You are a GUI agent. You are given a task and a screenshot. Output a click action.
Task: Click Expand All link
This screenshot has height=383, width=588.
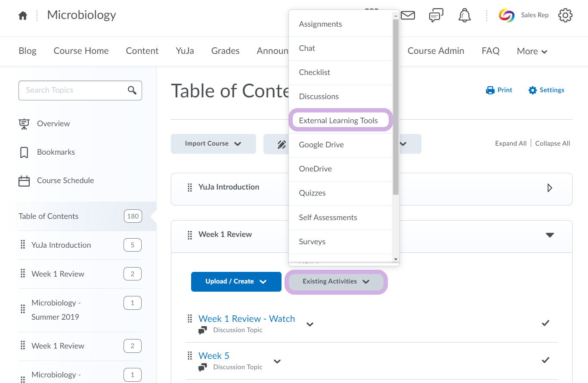[511, 143]
